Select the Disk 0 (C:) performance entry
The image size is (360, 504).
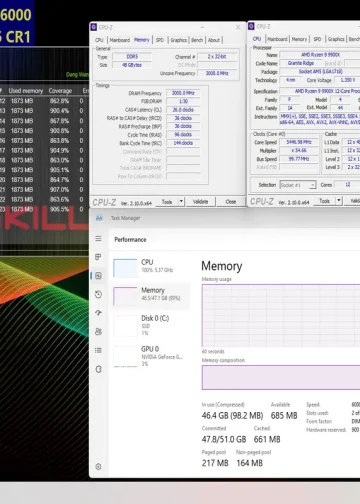click(151, 325)
